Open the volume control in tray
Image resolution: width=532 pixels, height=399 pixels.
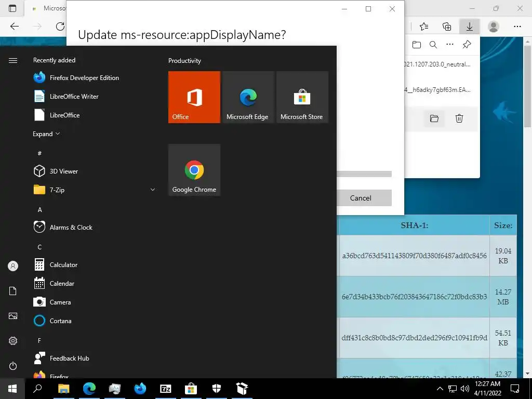(x=465, y=389)
